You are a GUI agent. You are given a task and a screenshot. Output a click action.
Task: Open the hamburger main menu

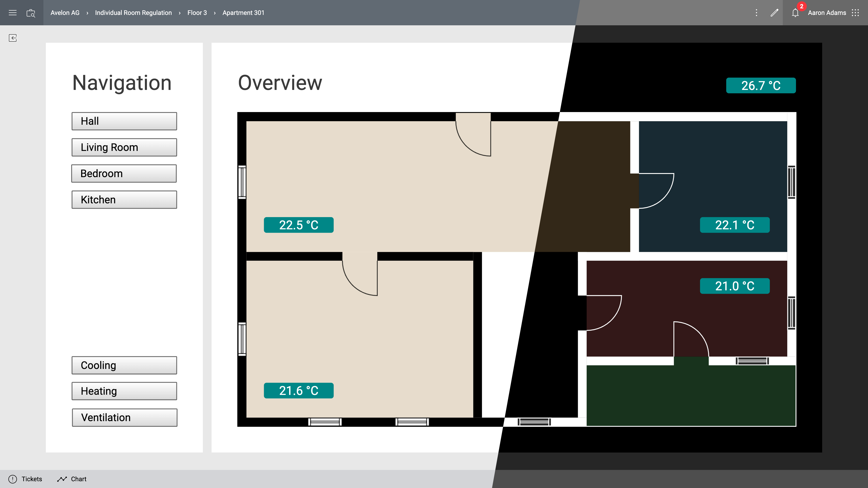point(12,13)
